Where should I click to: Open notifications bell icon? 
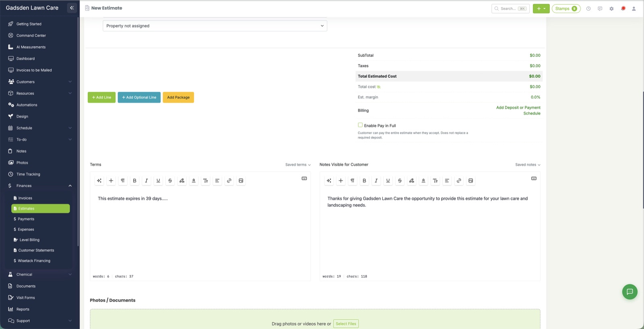[623, 8]
